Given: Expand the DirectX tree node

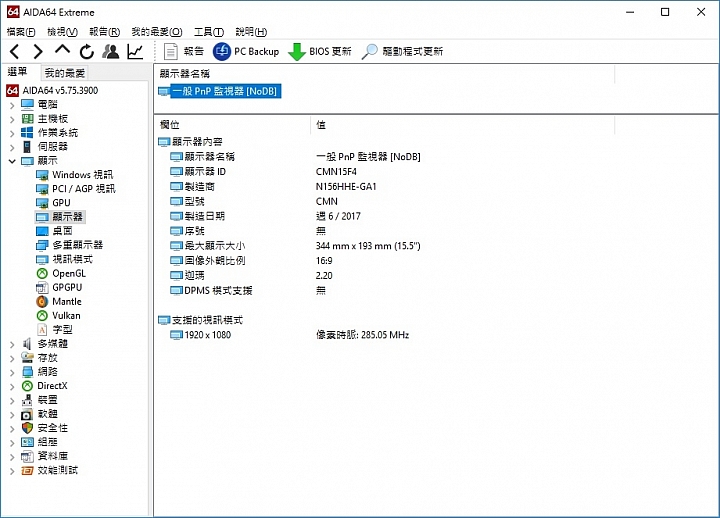Looking at the screenshot, I should [12, 386].
